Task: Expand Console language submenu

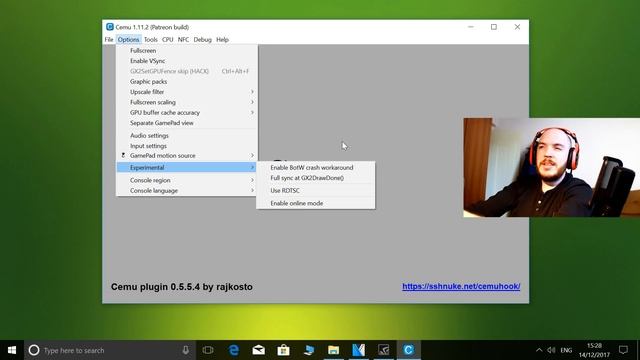Action: (187, 191)
